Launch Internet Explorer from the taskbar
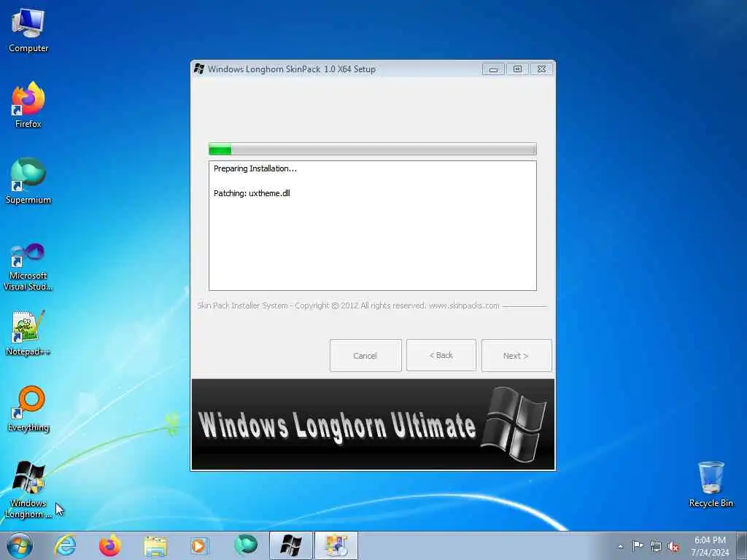The image size is (747, 560). 65,545
